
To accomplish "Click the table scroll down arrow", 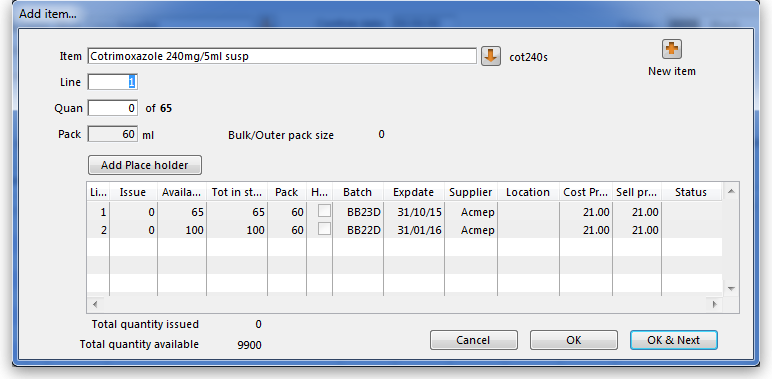I will pos(731,288).
